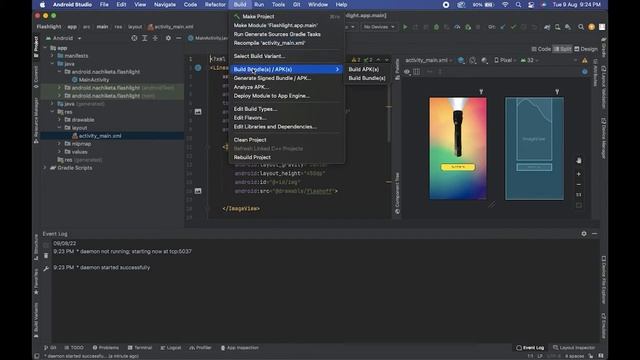The width and height of the screenshot is (640, 360).
Task: Open the Tools menu in menu bar
Action: pos(278,4)
